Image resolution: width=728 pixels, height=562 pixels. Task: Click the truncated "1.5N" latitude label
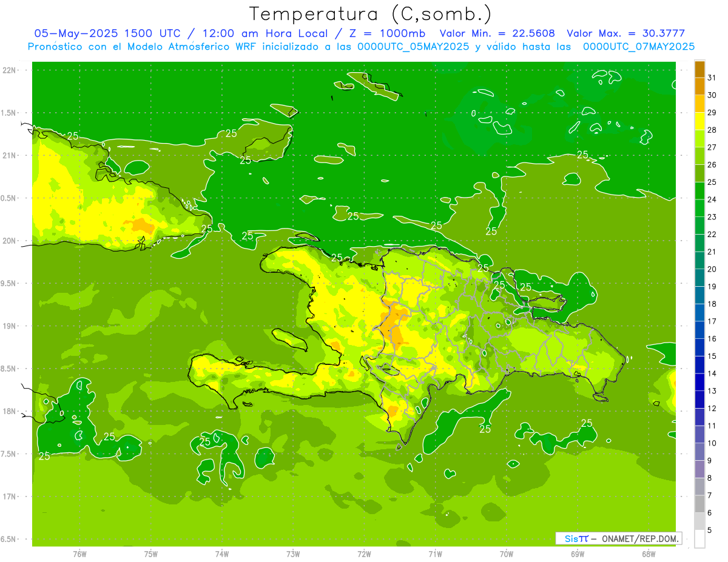(8, 113)
